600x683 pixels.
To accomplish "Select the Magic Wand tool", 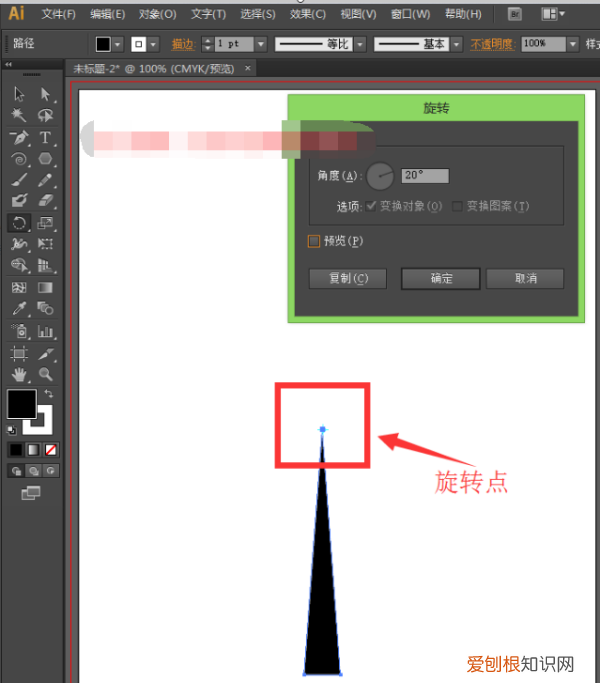I will pos(19,115).
